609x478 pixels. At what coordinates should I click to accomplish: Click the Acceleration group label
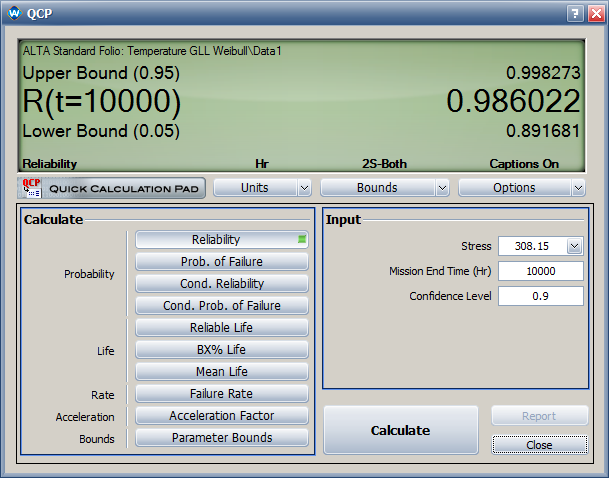pyautogui.click(x=85, y=417)
